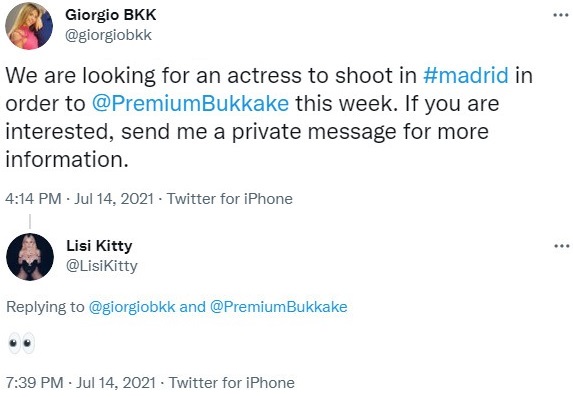
Task: Click the original tweet's body text
Action: coord(269,117)
